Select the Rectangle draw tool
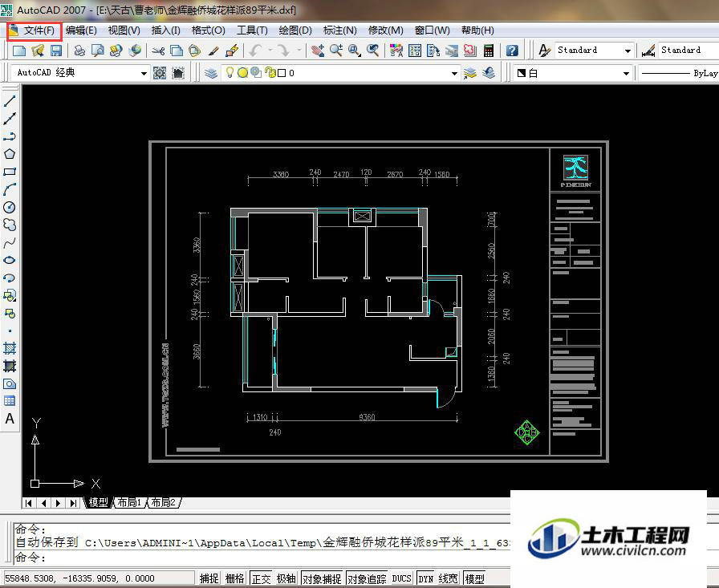The height and width of the screenshot is (588, 719). click(x=10, y=172)
